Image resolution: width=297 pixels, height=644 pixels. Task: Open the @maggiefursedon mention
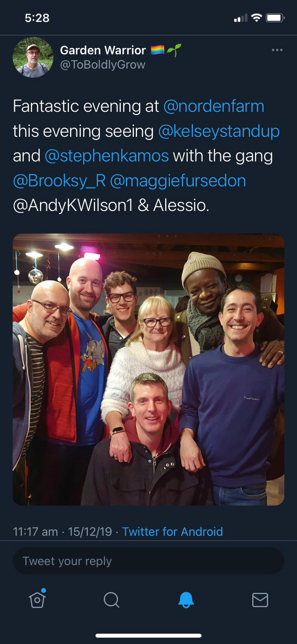178,181
